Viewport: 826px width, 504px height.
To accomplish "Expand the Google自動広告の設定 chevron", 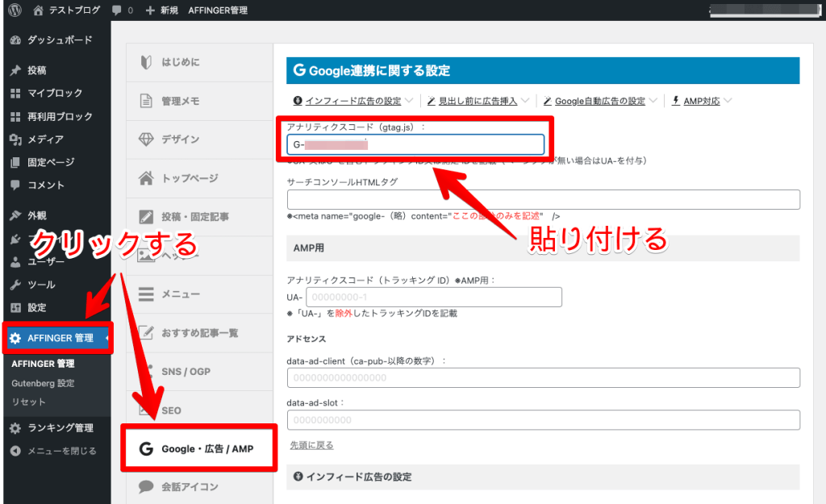I will point(653,101).
